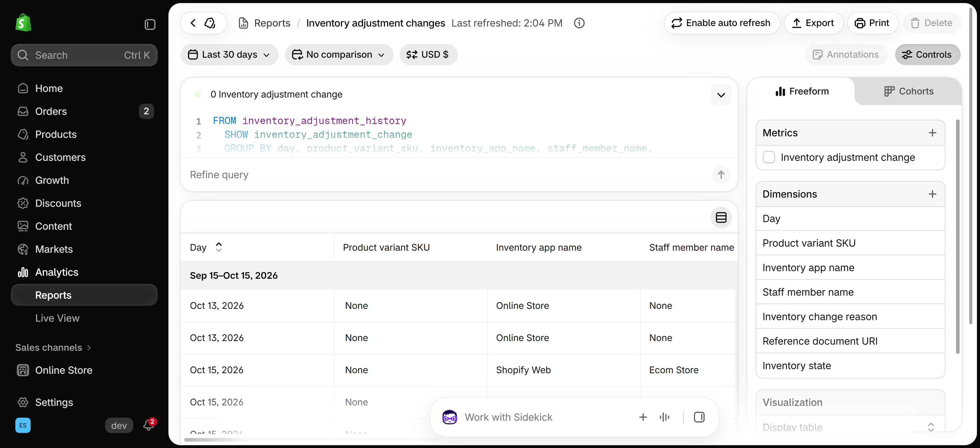Open the Products section
980x448 pixels.
pyautogui.click(x=84, y=134)
